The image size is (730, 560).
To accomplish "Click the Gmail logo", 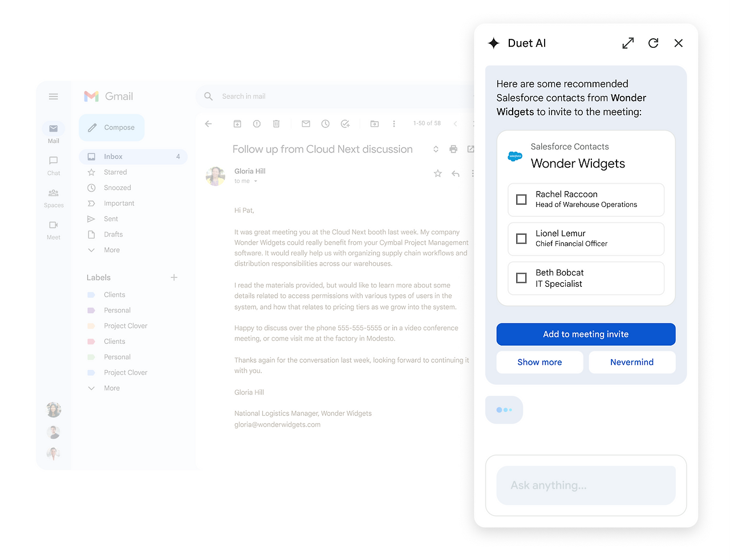I will pyautogui.click(x=108, y=96).
